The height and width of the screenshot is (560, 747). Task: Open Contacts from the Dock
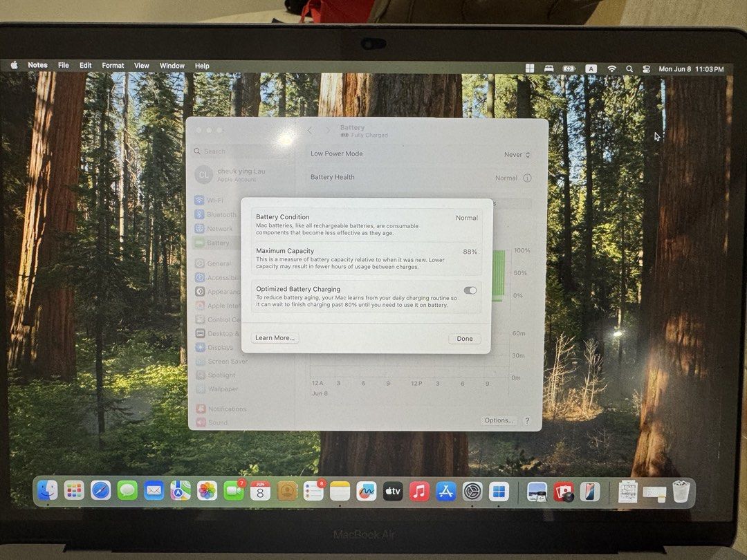click(x=287, y=491)
